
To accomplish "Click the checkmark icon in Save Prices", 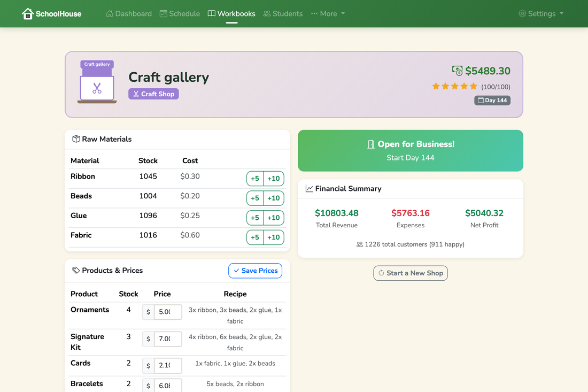I will 236,271.
